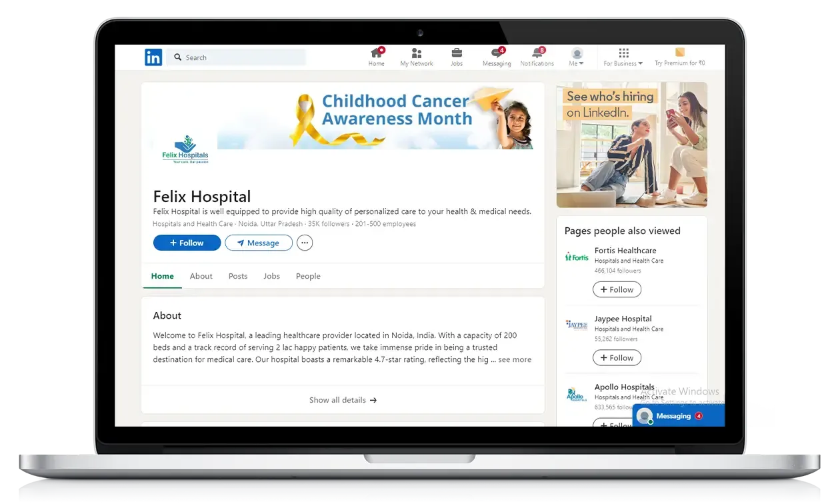840x504 pixels.
Task: Open My Network icon
Action: pyautogui.click(x=416, y=54)
